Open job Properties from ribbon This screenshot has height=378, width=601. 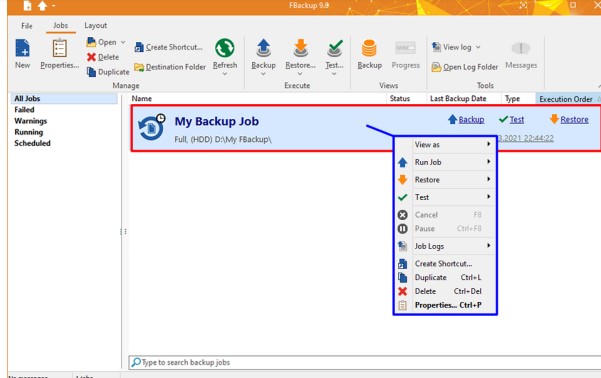[59, 54]
